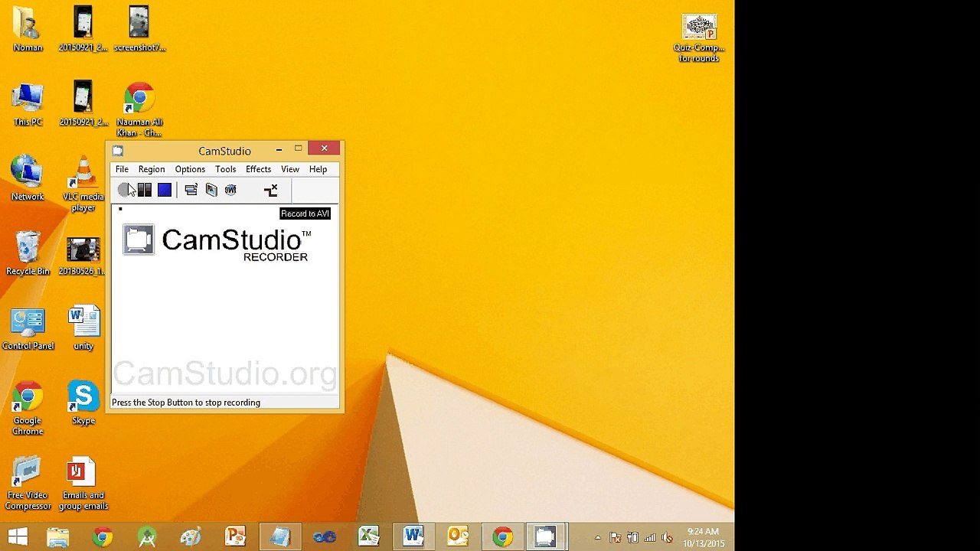This screenshot has width=980, height=551.
Task: Click status text 'Press the Stop Button to stop recording'
Action: [186, 403]
